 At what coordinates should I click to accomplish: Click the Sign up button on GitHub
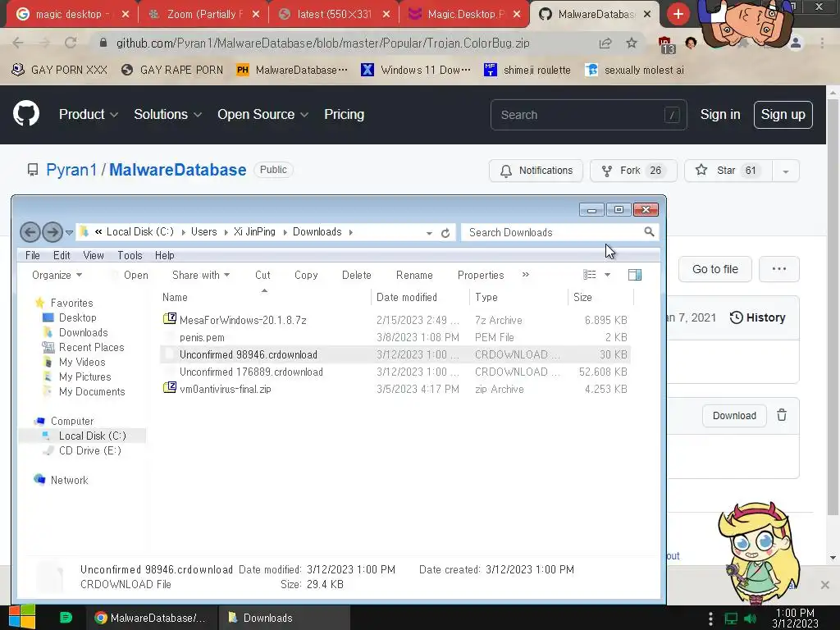pyautogui.click(x=783, y=115)
